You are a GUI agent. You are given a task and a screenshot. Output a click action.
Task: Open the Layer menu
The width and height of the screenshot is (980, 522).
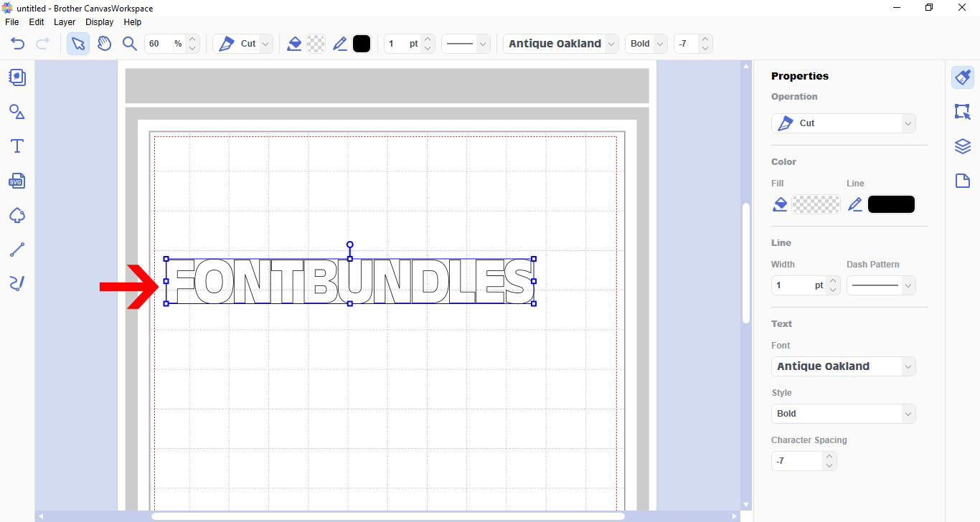(x=65, y=22)
